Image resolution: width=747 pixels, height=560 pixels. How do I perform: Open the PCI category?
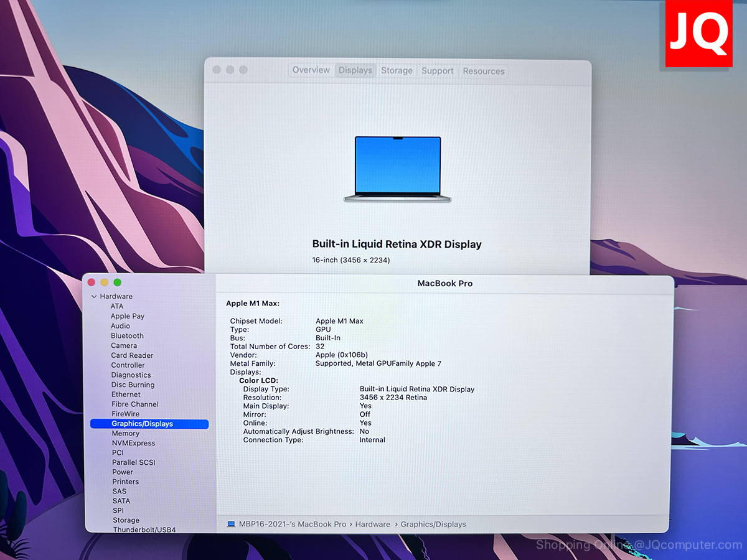point(118,453)
